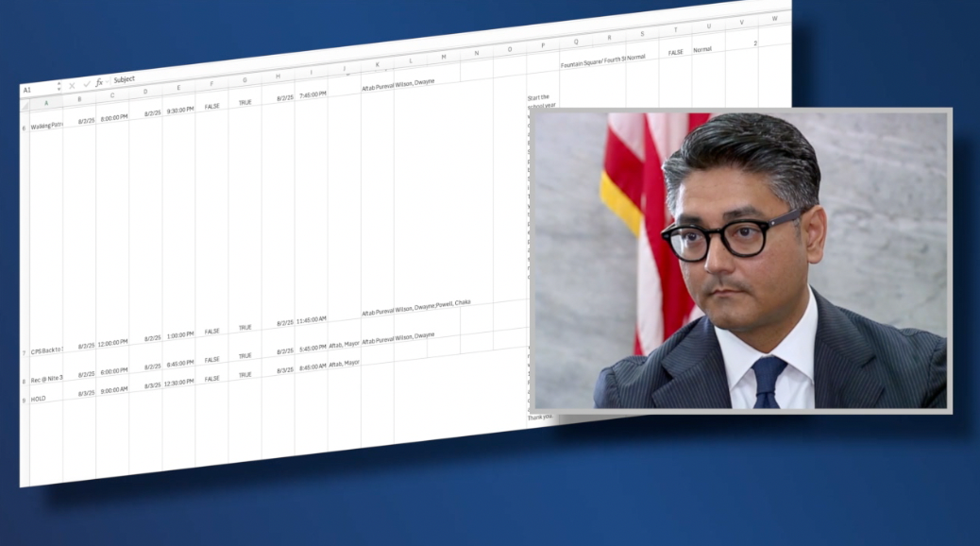Click the inset photo of man in glasses
This screenshot has width=980, height=546.
740,261
